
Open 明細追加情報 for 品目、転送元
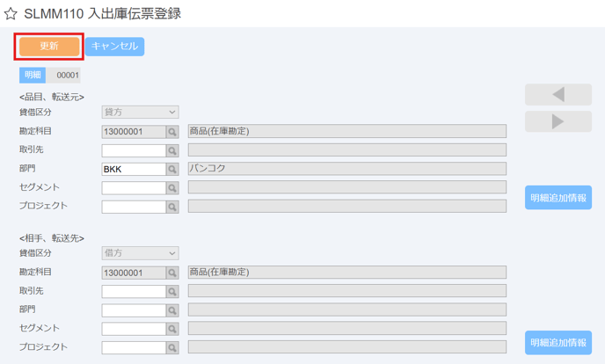(x=558, y=198)
